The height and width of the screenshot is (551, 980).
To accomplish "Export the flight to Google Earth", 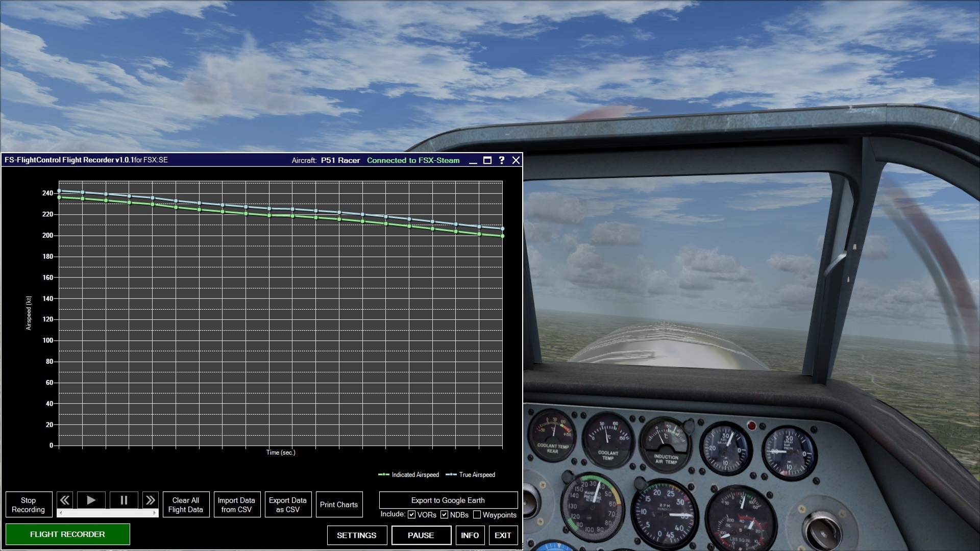I will pyautogui.click(x=448, y=500).
